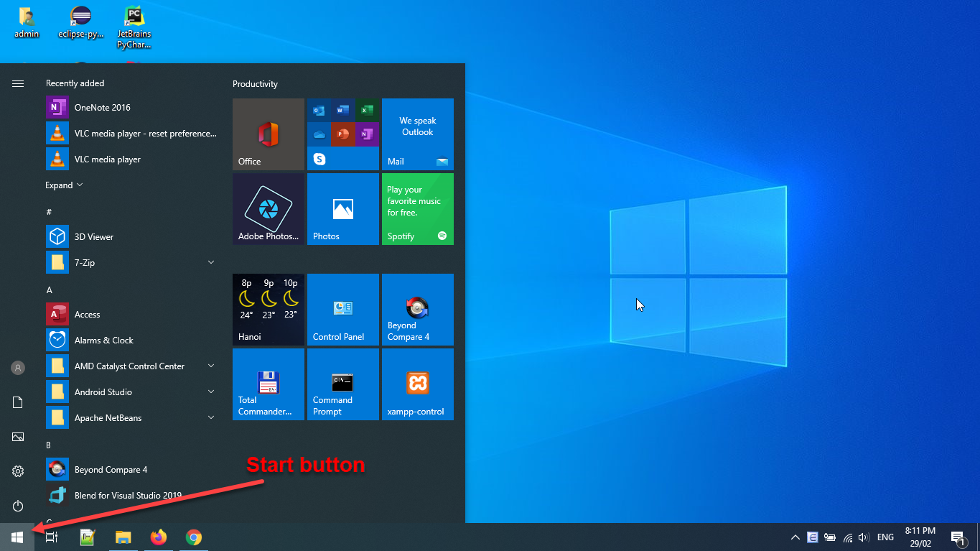Open Beyond Compare 4 in app list
Screen dimensions: 980x551
click(131, 470)
